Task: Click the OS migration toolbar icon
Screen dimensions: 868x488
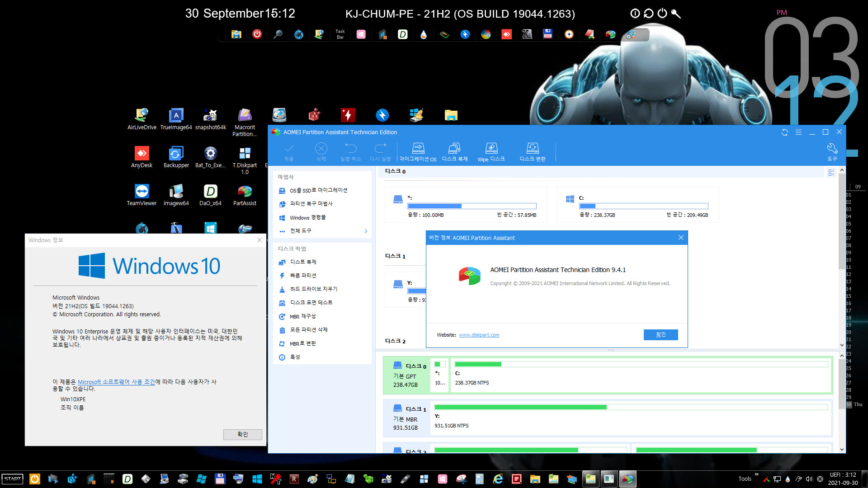Action: click(x=418, y=152)
